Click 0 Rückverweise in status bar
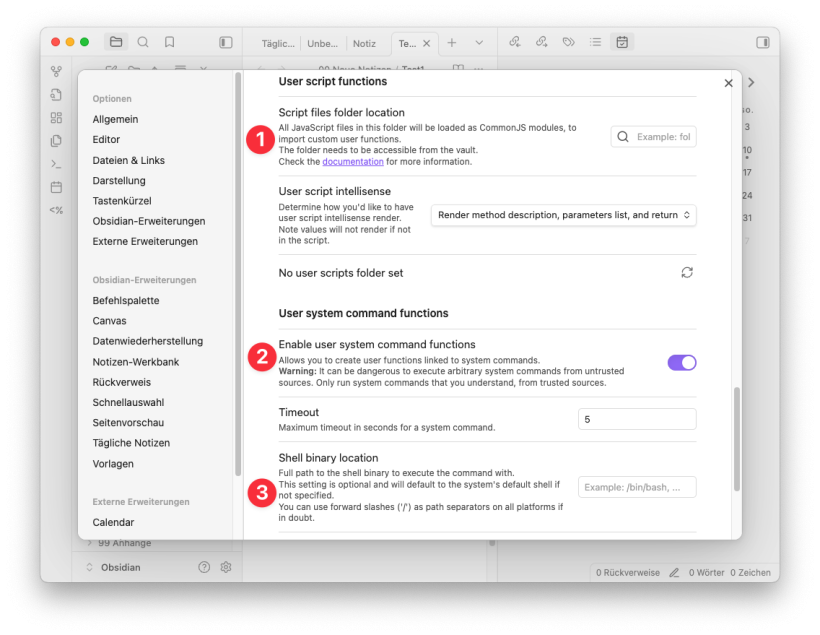The height and width of the screenshot is (635, 820). coord(628,573)
